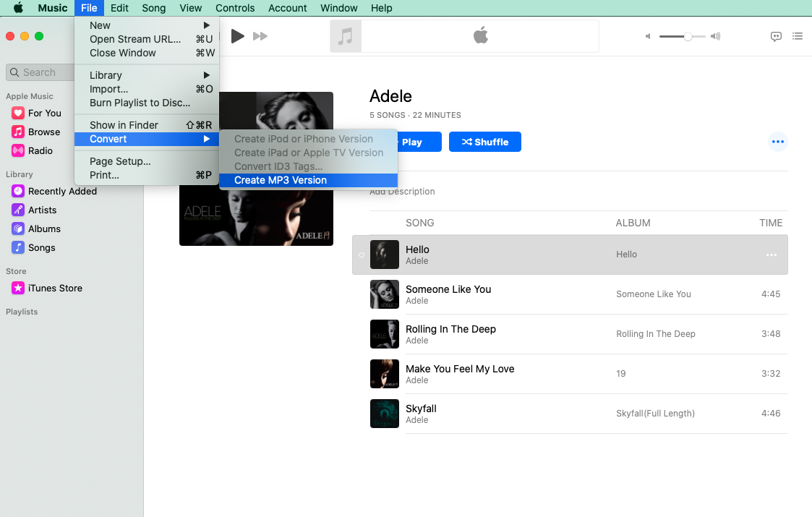Choose Close Window menu item
The height and width of the screenshot is (517, 812).
[x=147, y=53]
